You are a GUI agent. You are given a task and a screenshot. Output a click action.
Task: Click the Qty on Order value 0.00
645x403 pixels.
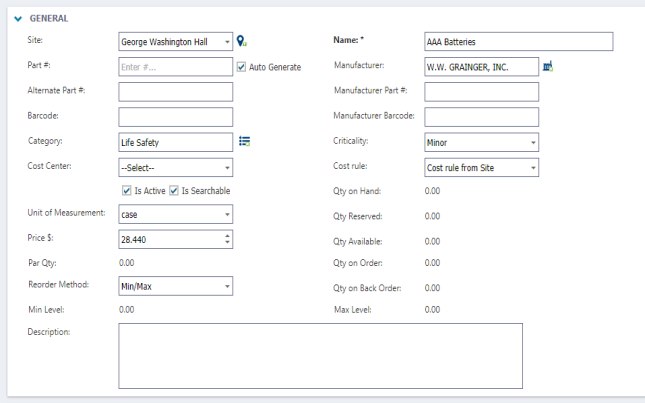point(432,263)
